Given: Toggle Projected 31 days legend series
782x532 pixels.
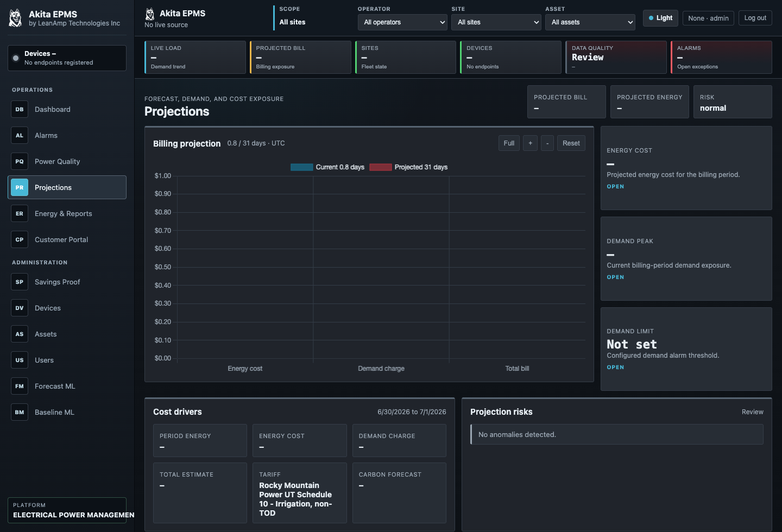Looking at the screenshot, I should point(408,167).
